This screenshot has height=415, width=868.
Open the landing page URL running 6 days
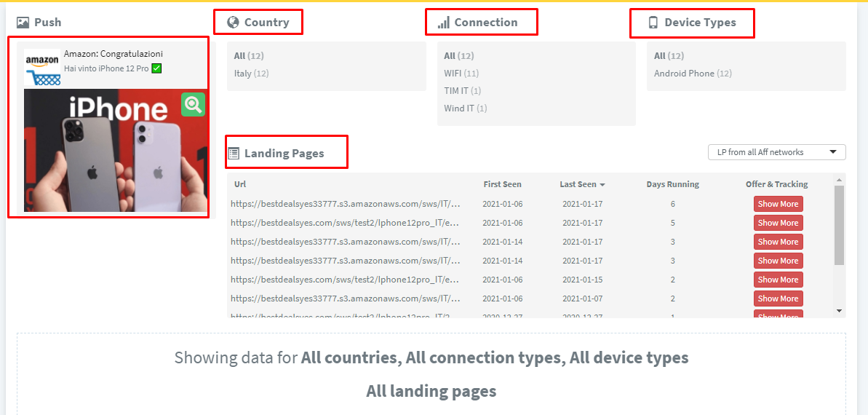(346, 204)
